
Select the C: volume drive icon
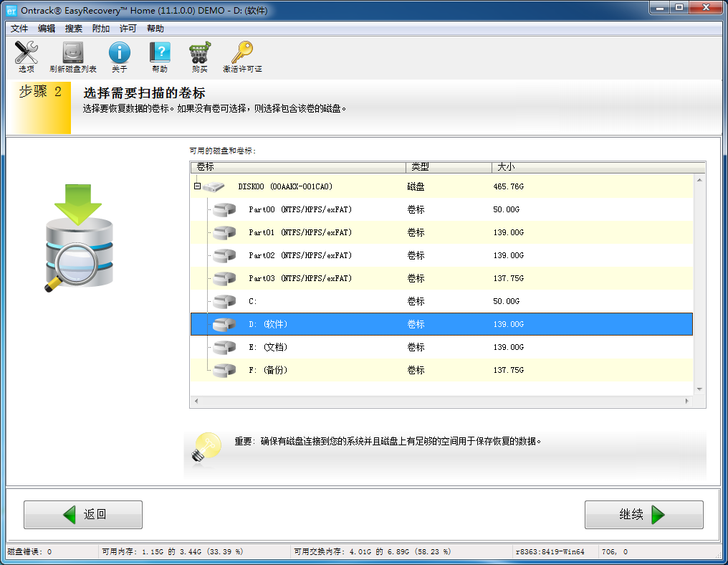[x=224, y=301]
